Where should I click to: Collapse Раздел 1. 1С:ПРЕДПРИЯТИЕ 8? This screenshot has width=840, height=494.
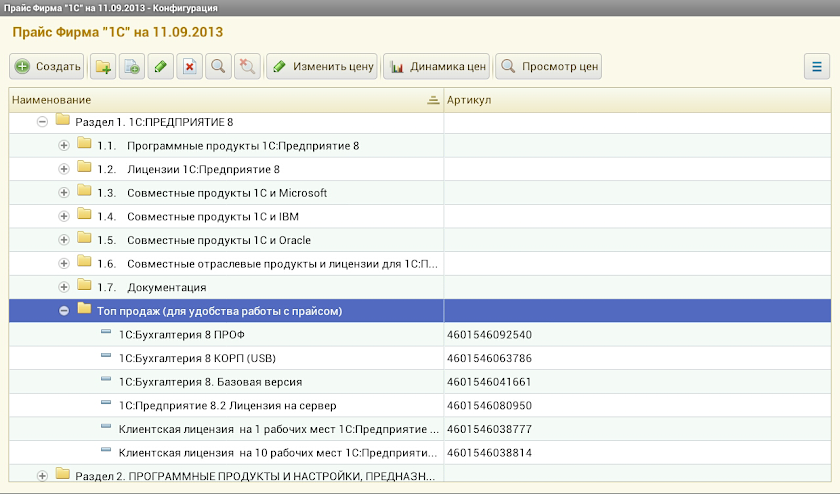tap(42, 122)
